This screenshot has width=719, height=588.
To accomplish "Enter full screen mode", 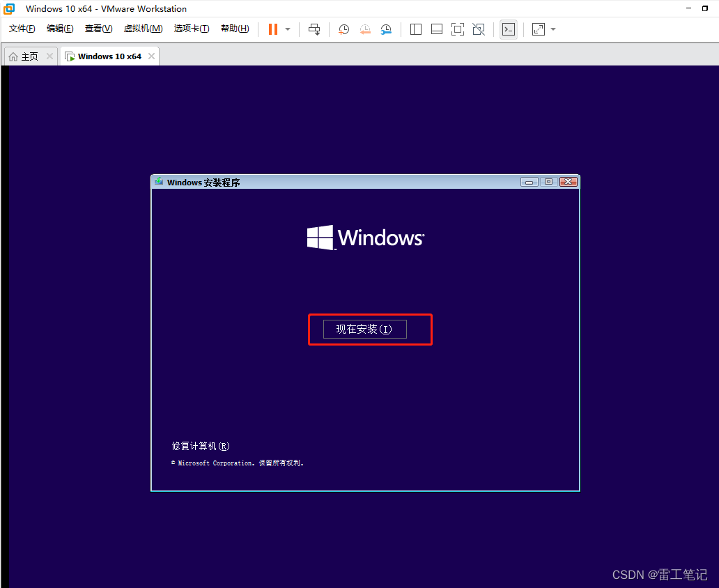I will [458, 29].
